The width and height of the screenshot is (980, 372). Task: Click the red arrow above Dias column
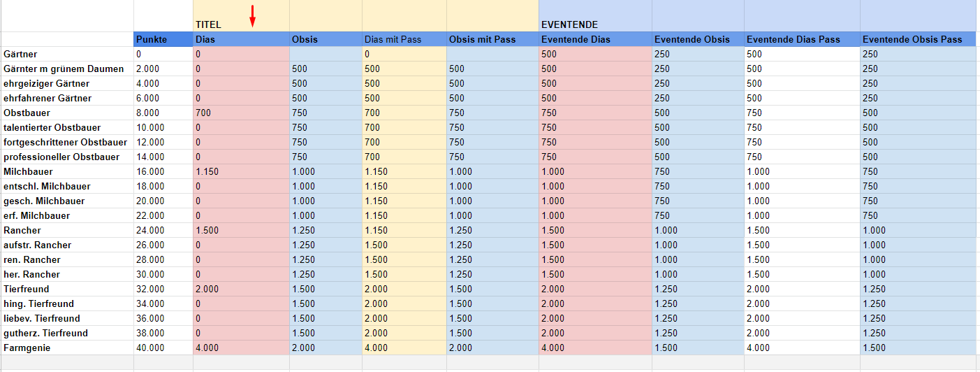click(x=253, y=15)
